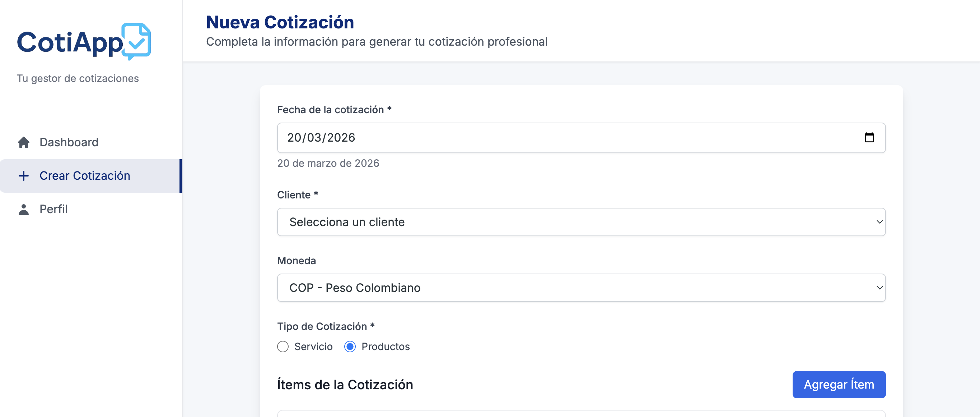Go to the Dashboard menu item
980x417 pixels.
(69, 142)
